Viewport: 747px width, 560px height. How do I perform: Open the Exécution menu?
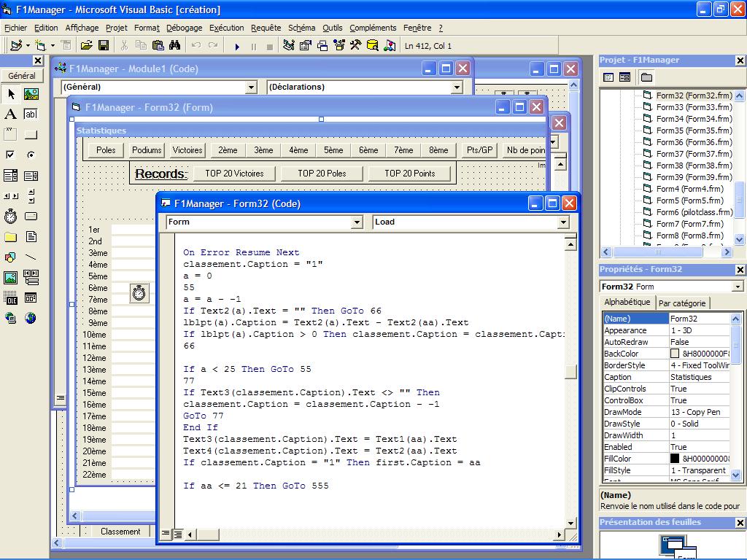click(x=227, y=28)
